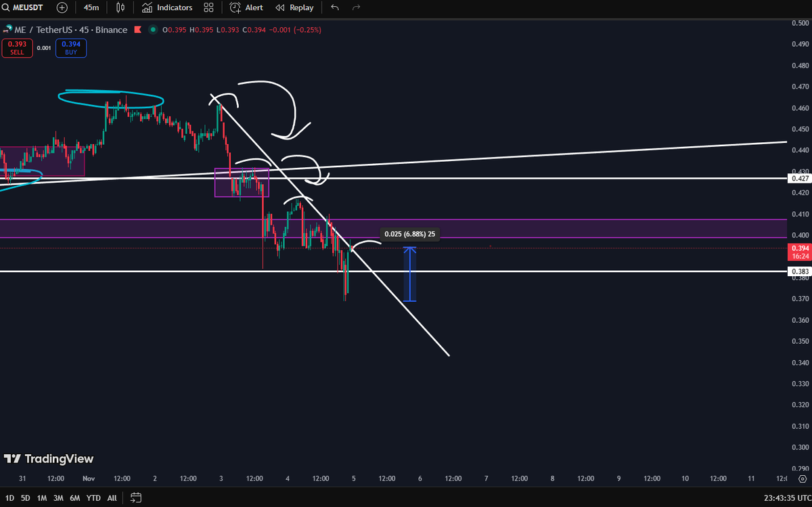This screenshot has height=507, width=812.
Task: Redo the last chart action
Action: 356,7
